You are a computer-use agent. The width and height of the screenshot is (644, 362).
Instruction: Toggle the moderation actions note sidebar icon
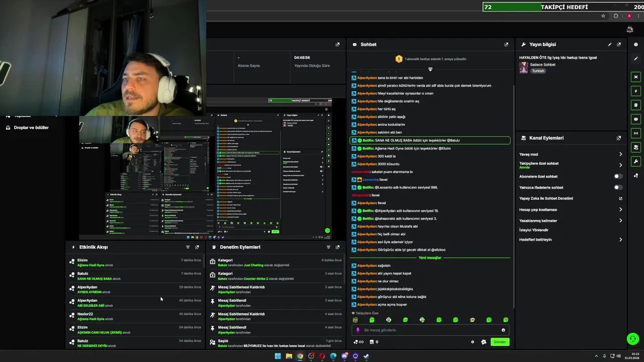click(x=636, y=105)
